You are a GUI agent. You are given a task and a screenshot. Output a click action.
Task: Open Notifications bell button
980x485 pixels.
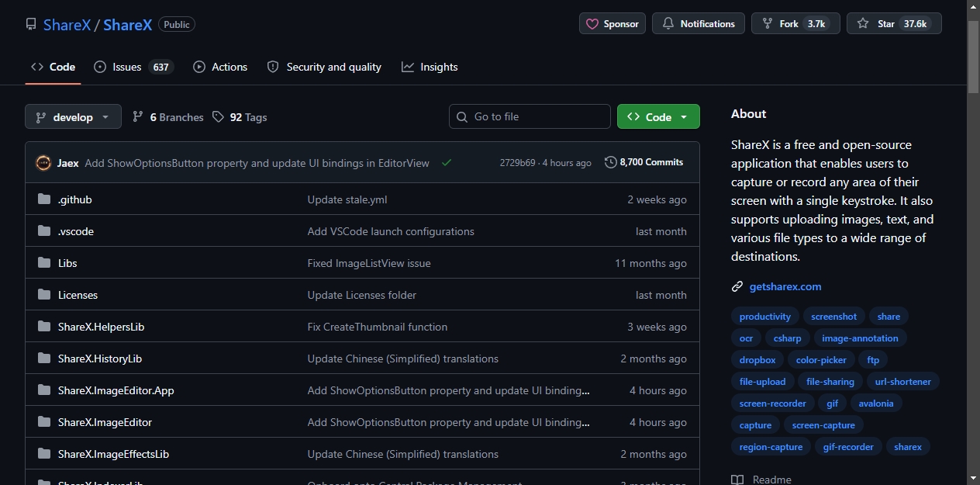(x=699, y=23)
